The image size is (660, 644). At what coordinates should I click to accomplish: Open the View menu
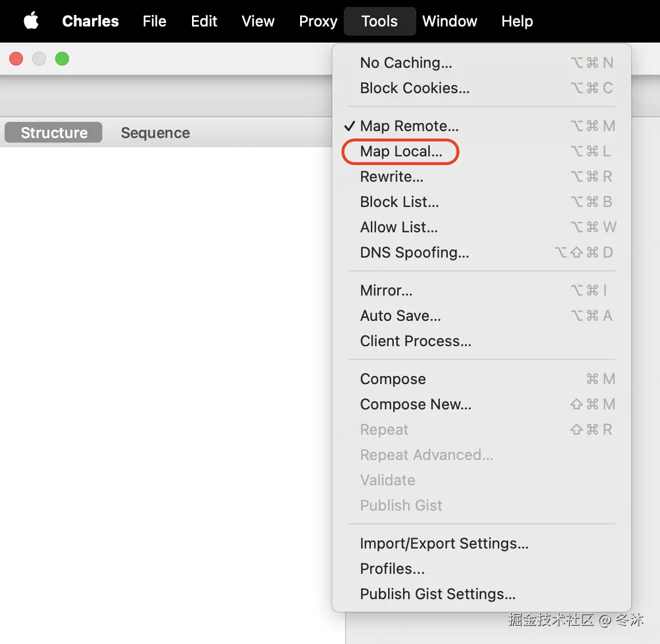point(258,21)
